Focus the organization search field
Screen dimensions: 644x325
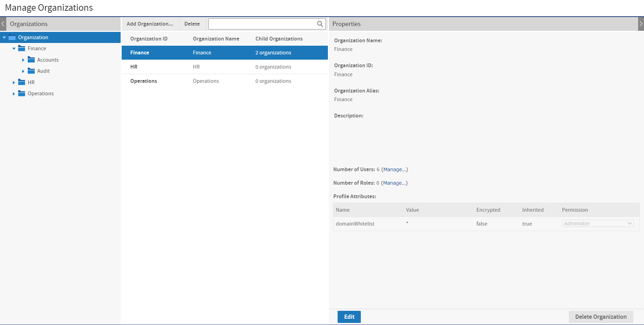point(267,24)
